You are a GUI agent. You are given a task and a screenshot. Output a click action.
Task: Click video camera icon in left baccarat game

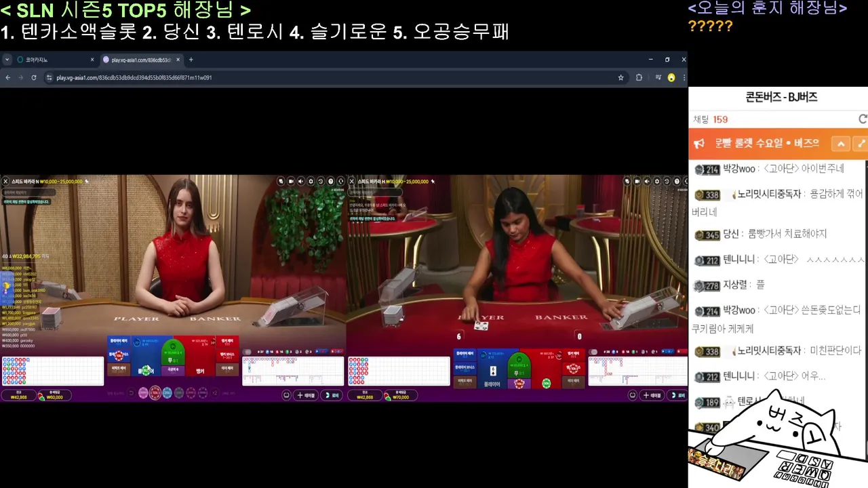tap(291, 181)
